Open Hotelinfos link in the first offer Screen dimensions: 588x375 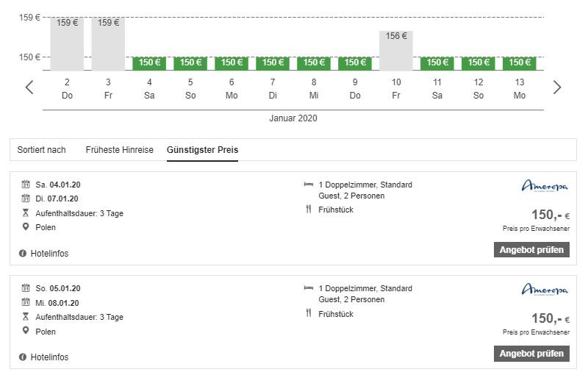(x=49, y=254)
